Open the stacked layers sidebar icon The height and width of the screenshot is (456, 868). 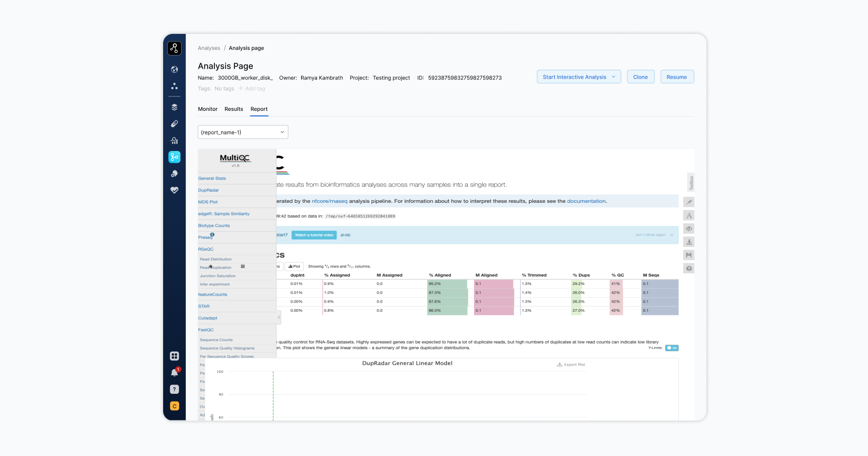[174, 107]
